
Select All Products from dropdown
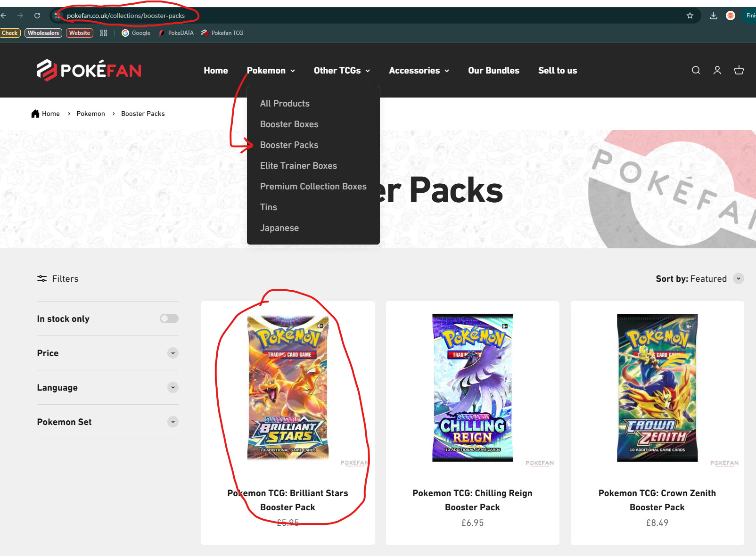[x=285, y=103]
